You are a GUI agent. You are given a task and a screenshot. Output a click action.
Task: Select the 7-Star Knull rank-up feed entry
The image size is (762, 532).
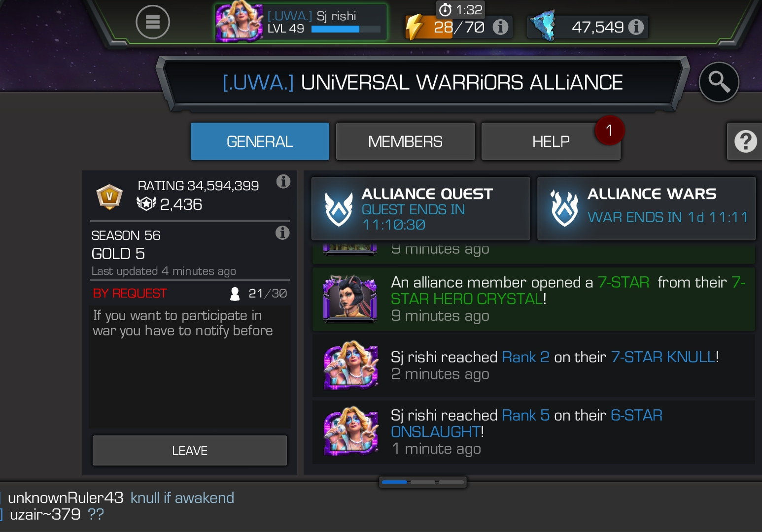click(534, 366)
